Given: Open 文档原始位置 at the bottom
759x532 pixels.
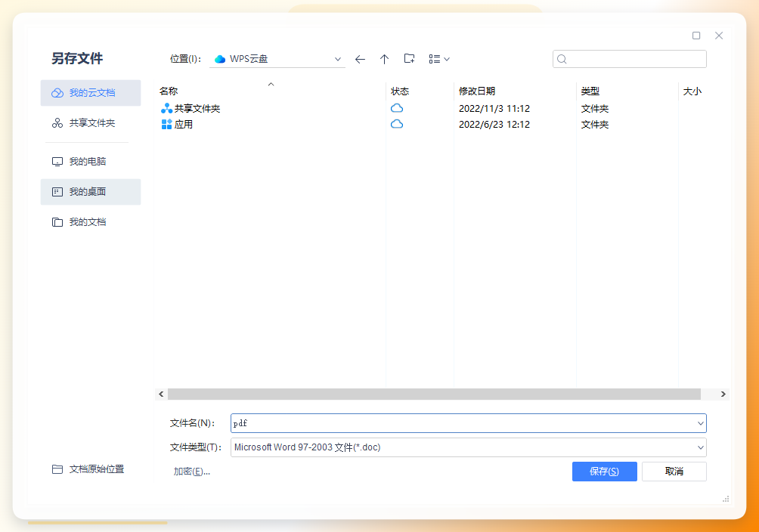Looking at the screenshot, I should pos(88,469).
